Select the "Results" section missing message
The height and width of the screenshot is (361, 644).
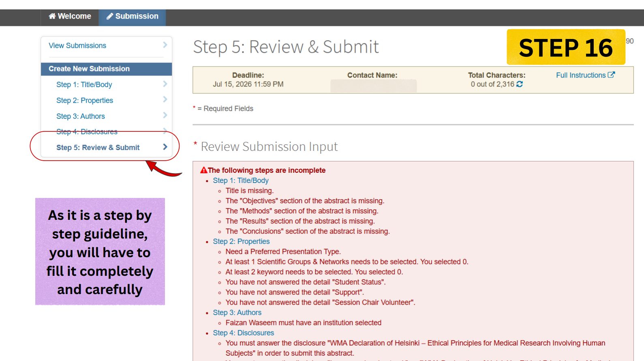click(300, 221)
